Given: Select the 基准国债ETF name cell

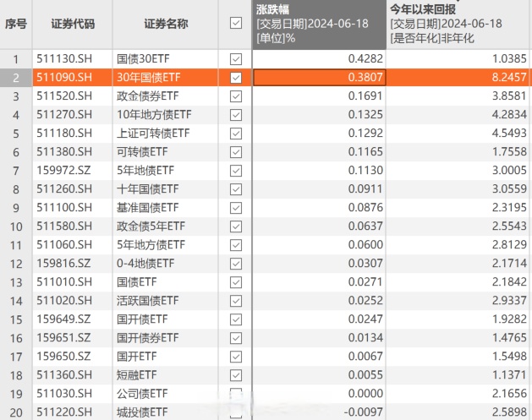Looking at the screenshot, I should pyautogui.click(x=166, y=208).
